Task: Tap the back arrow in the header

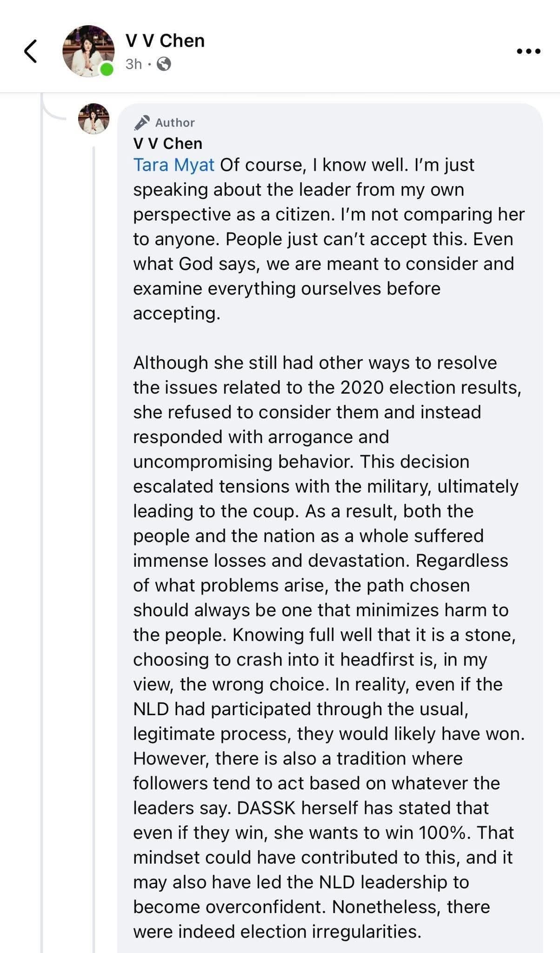Action: (x=31, y=51)
